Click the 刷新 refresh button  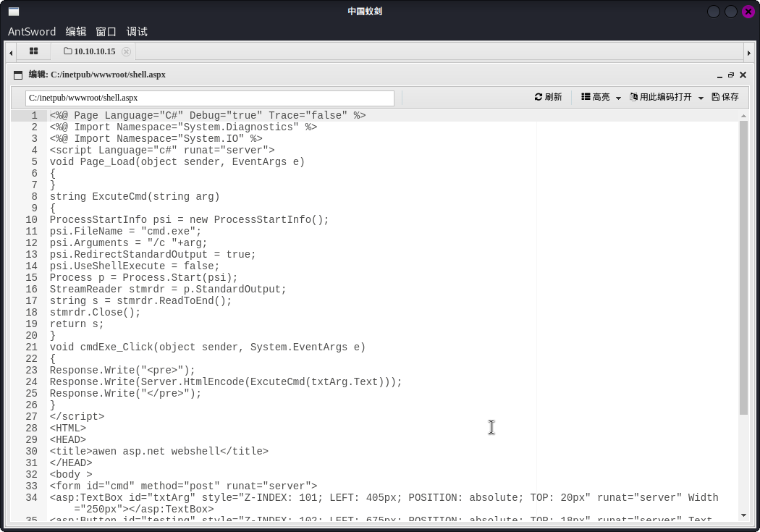(x=548, y=97)
